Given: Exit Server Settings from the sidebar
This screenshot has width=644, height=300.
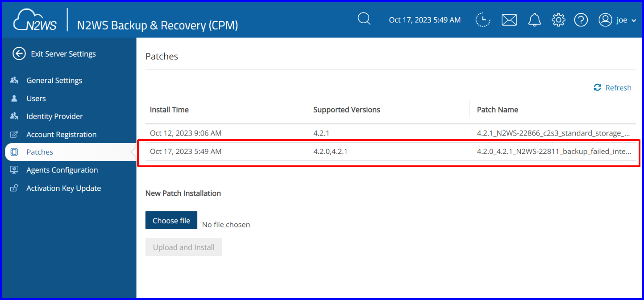Looking at the screenshot, I should (63, 54).
